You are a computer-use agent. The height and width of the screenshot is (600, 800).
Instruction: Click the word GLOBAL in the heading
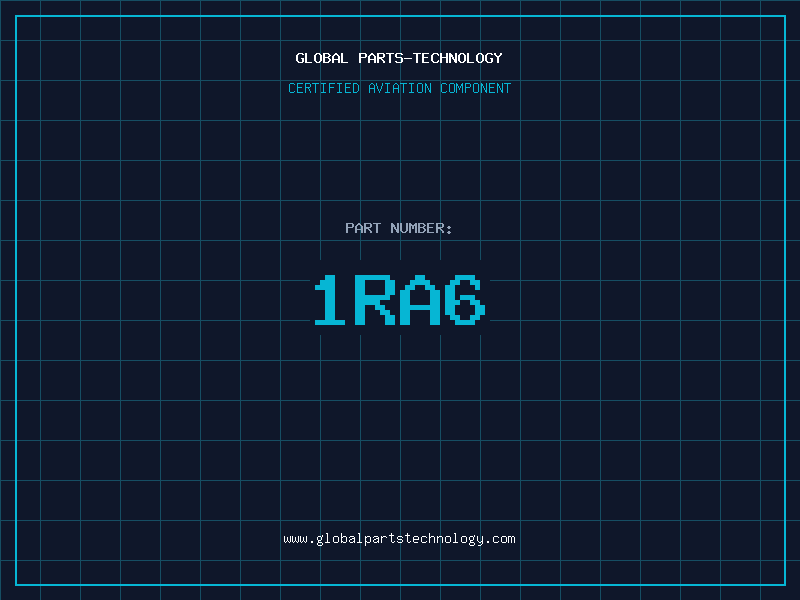click(x=322, y=59)
